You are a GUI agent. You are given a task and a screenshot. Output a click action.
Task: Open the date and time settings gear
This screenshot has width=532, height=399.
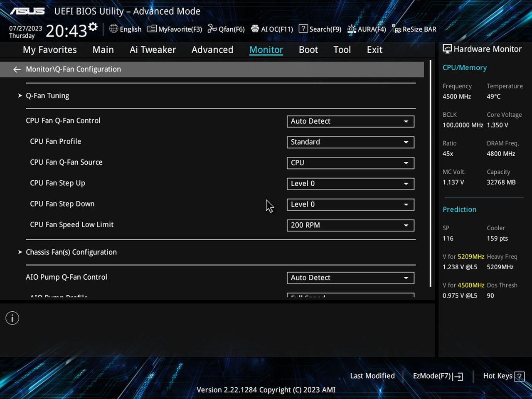pos(93,27)
